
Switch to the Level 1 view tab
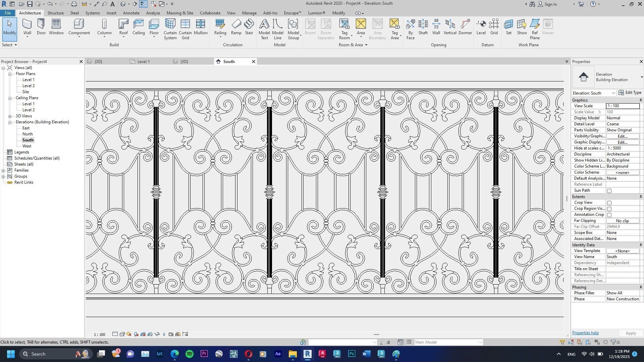(144, 61)
